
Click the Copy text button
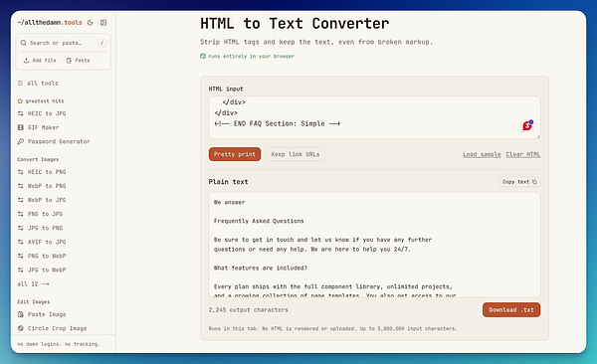(519, 182)
